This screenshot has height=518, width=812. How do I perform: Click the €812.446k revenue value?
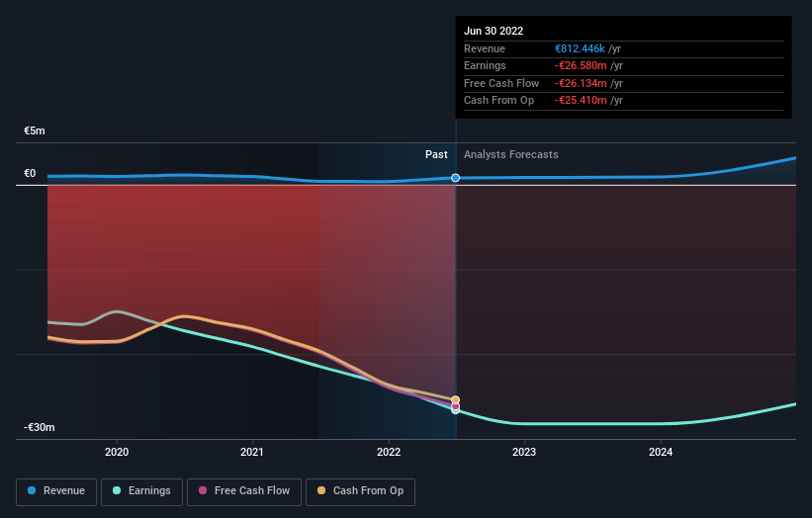tap(580, 48)
